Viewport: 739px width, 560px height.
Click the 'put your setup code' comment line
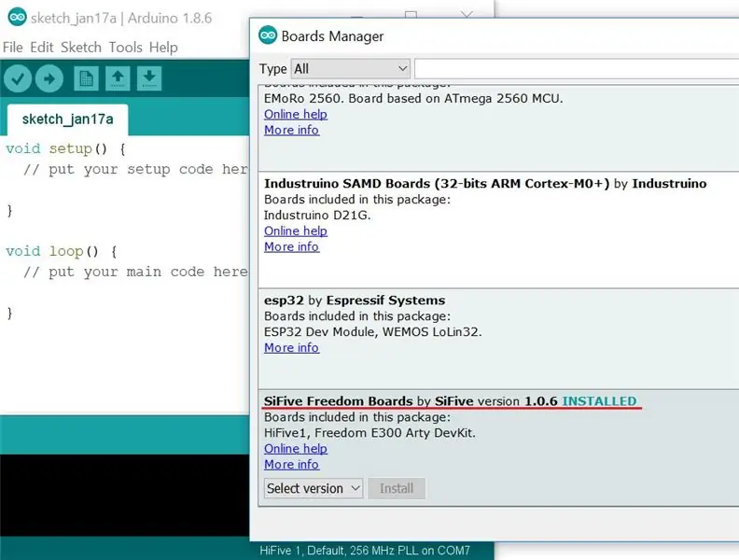pyautogui.click(x=135, y=170)
